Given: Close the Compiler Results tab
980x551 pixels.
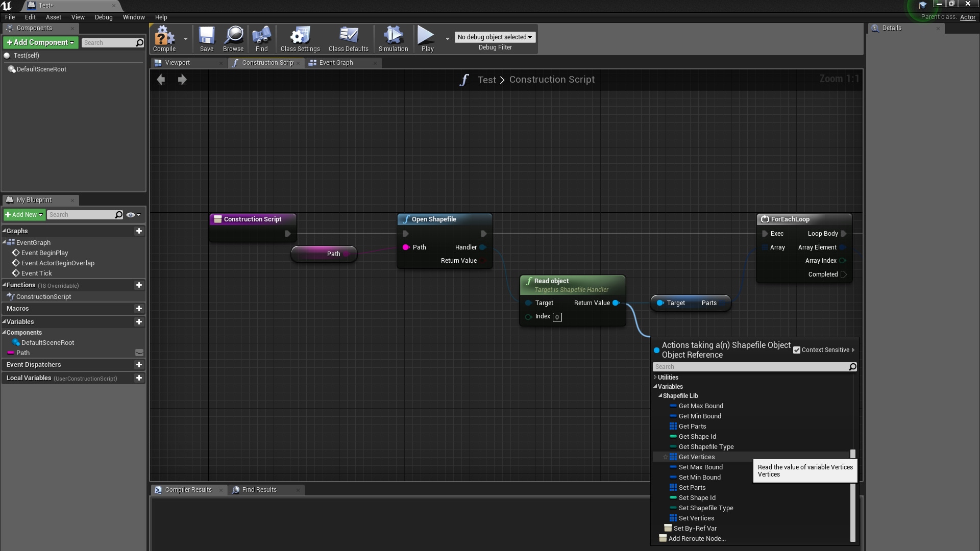Looking at the screenshot, I should [220, 490].
